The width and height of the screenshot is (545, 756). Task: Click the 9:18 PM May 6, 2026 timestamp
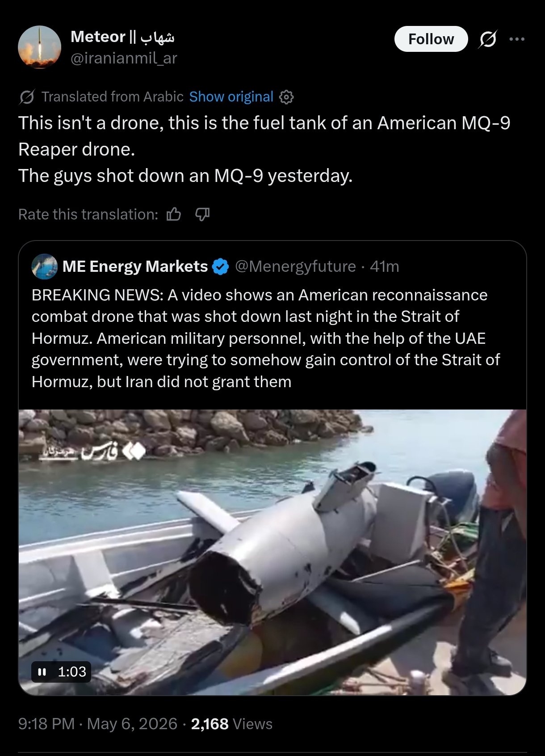coord(98,724)
